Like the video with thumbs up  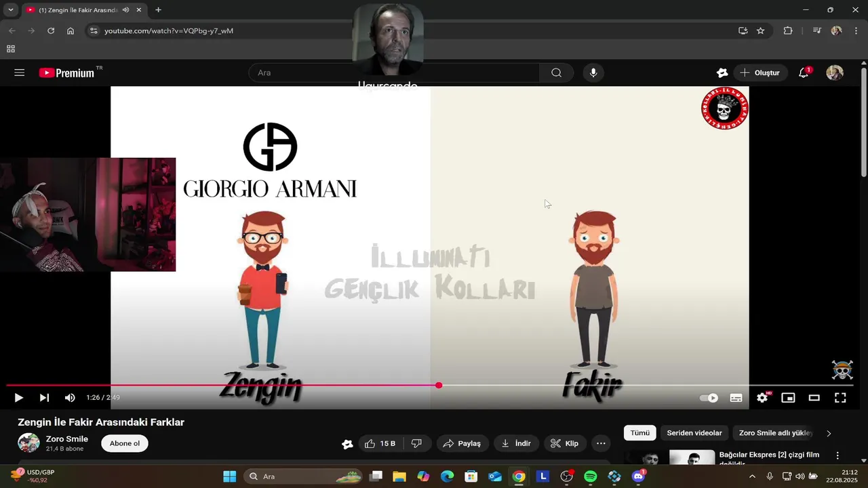[x=380, y=443]
